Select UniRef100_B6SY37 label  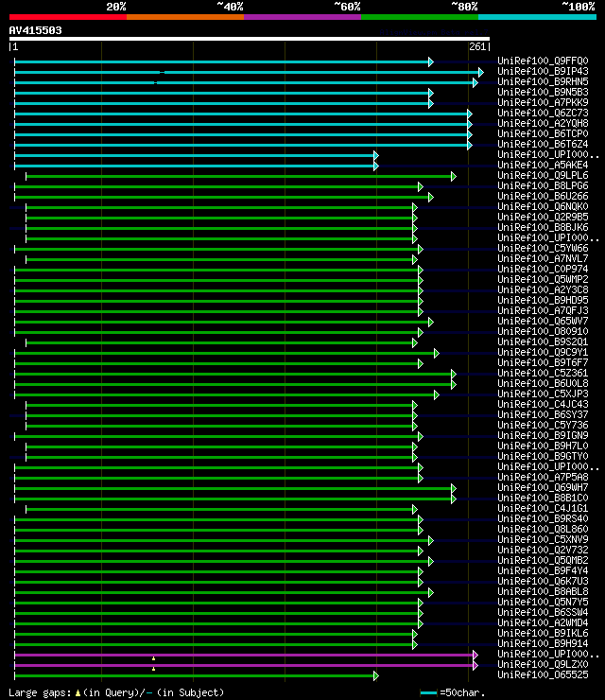(x=543, y=414)
